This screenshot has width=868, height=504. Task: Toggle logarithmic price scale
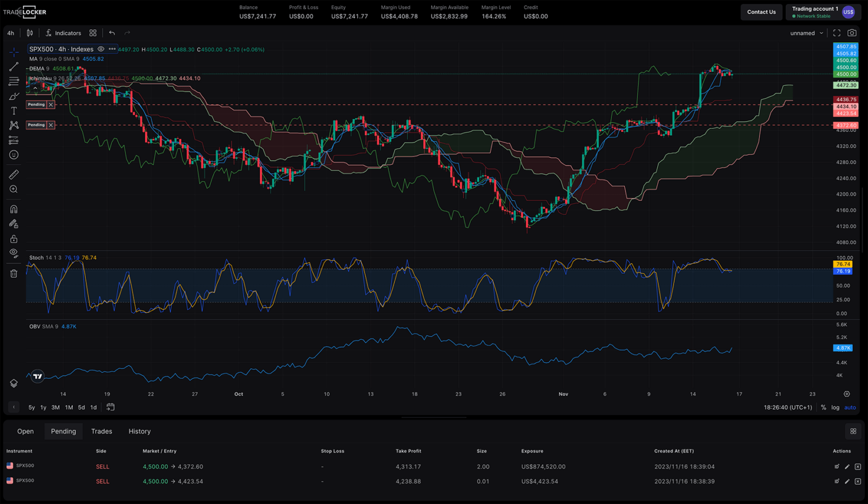pos(835,407)
